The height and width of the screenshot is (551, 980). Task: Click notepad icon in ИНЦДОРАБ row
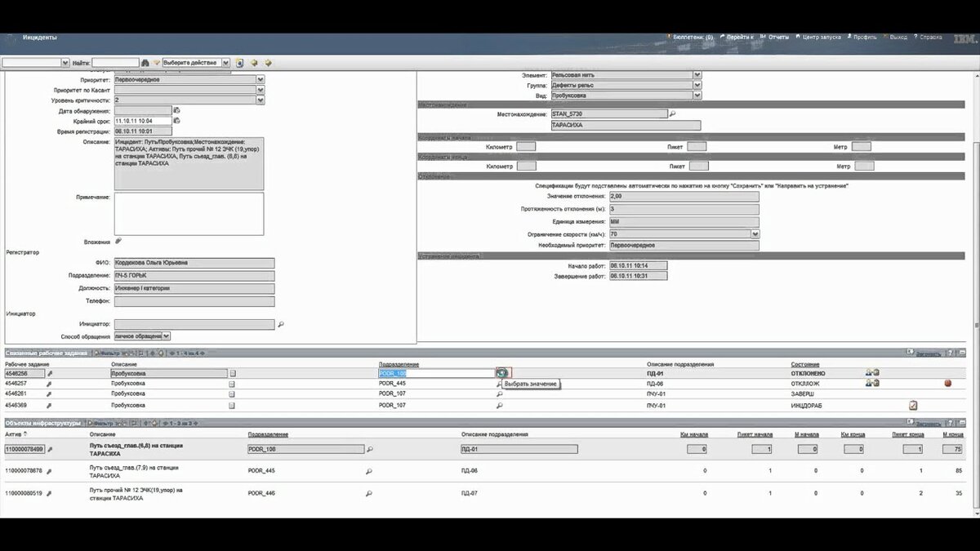913,405
